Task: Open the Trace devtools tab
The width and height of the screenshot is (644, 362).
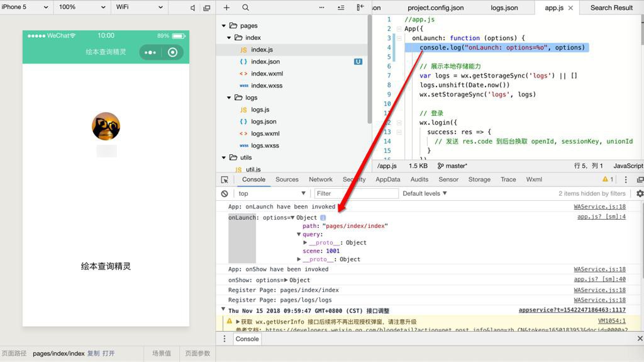Action: 508,179
